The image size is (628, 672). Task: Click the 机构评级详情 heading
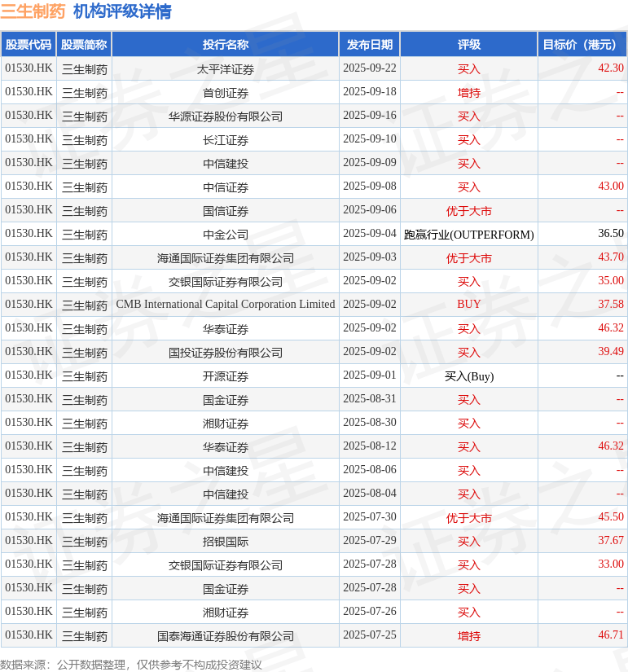122,11
